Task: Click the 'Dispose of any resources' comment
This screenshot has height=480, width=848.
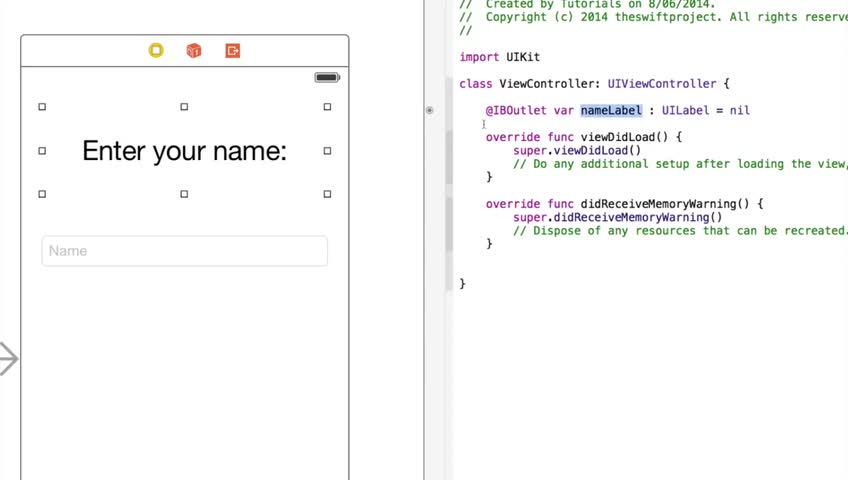Action: tap(680, 231)
